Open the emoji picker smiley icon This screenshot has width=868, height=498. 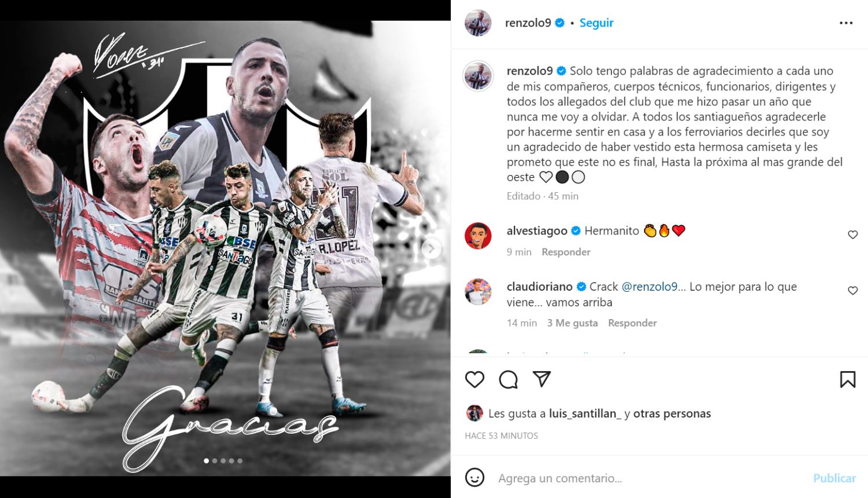[x=475, y=478]
